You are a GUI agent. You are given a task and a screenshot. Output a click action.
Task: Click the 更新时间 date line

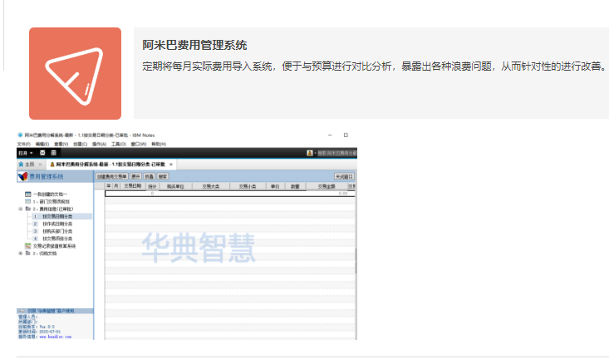coord(39,332)
